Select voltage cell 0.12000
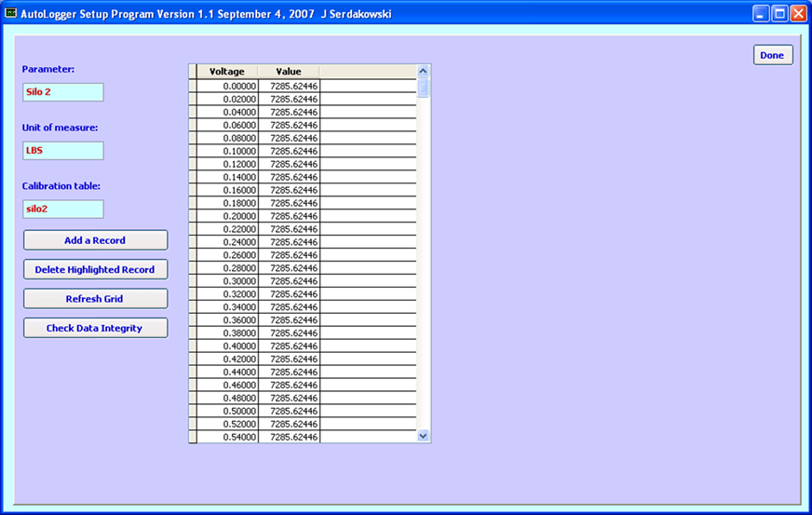 [x=227, y=164]
